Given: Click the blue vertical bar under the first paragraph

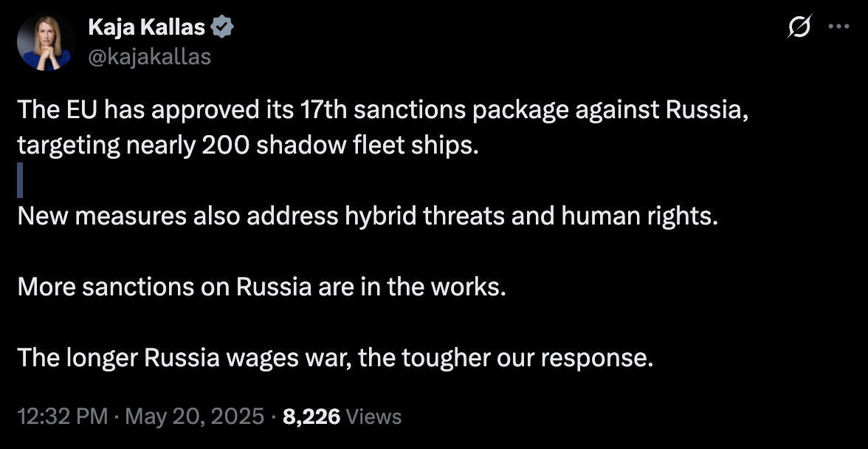Looking at the screenshot, I should pos(20,181).
